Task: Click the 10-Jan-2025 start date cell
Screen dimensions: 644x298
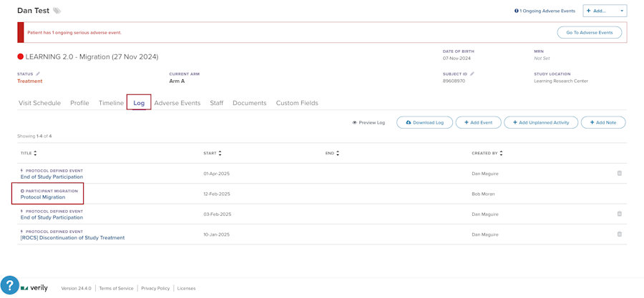Action: pyautogui.click(x=216, y=234)
